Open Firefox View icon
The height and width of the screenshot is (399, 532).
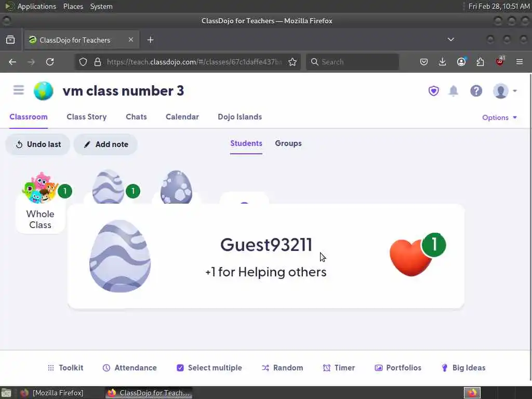click(x=10, y=39)
